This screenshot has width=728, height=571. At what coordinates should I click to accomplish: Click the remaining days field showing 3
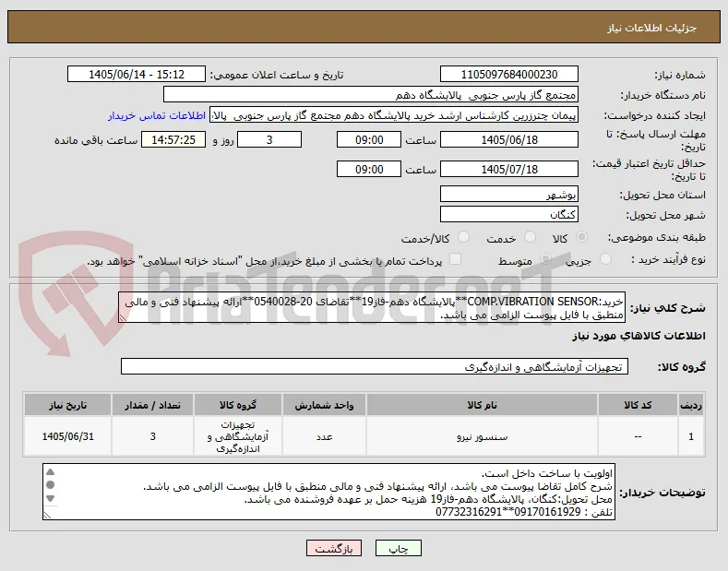pos(269,139)
